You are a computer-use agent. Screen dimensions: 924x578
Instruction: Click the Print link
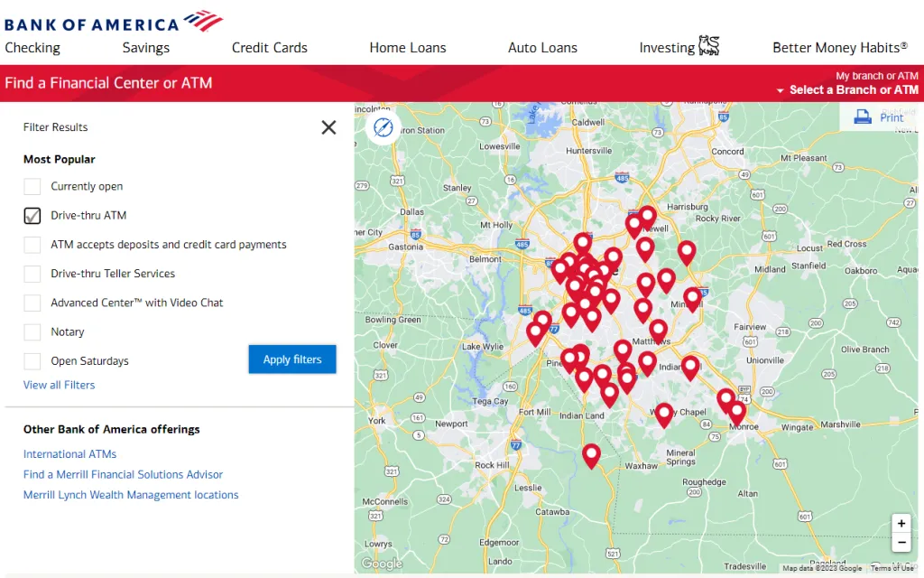point(891,117)
